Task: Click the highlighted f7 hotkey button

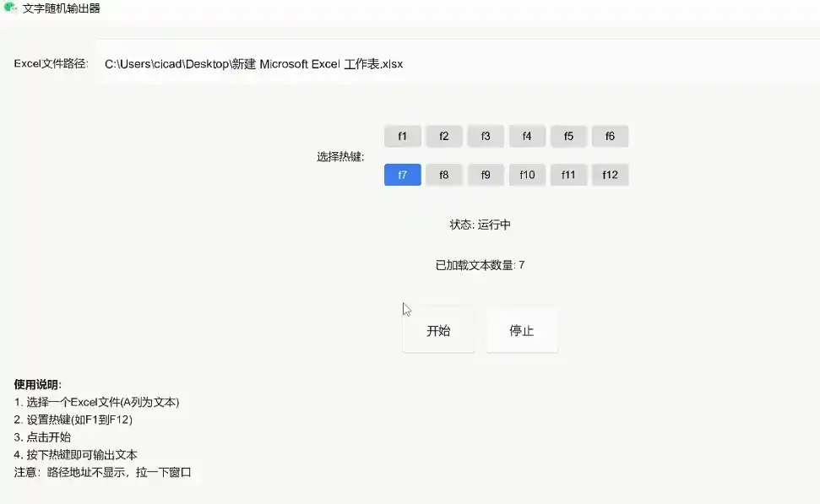Action: (402, 175)
